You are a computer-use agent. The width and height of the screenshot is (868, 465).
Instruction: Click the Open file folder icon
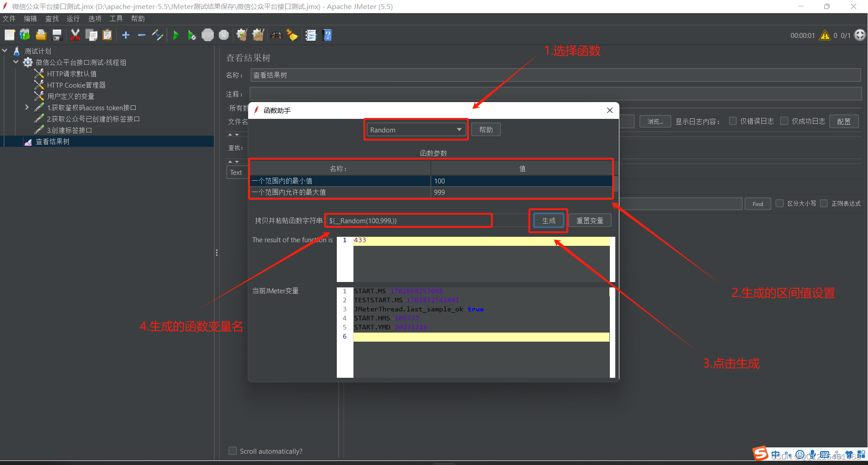(x=41, y=35)
